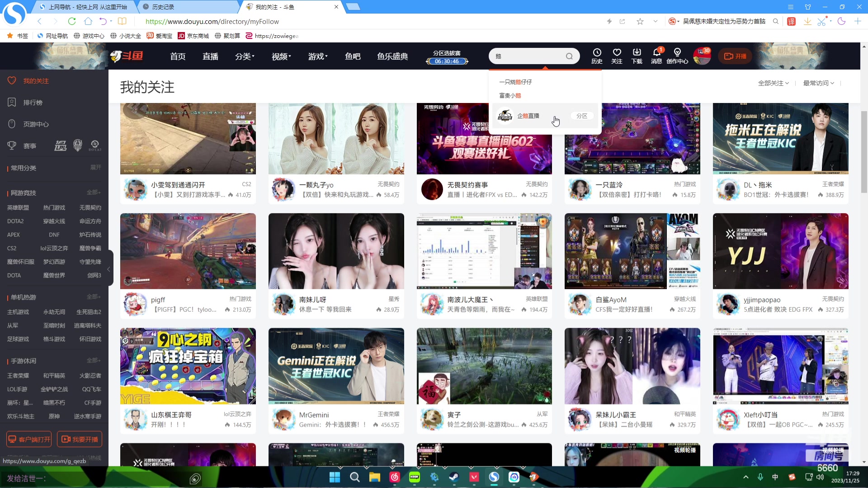Open 山东棋王弈哥 stream thumbnail
The width and height of the screenshot is (868, 488).
(188, 366)
